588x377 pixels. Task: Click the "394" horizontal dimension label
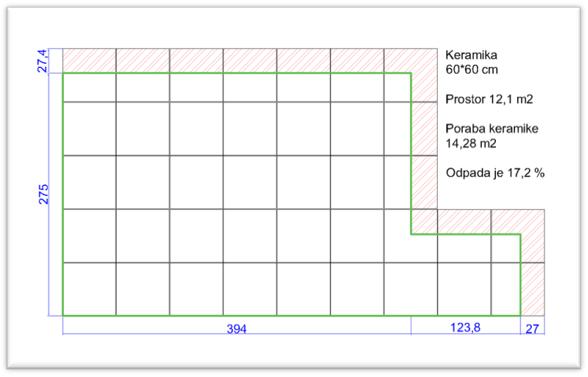pos(236,328)
